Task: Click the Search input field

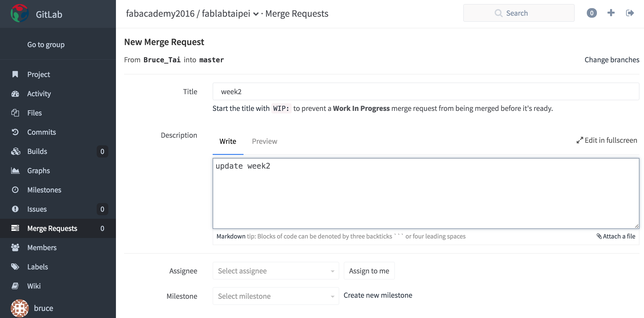Action: pyautogui.click(x=519, y=13)
